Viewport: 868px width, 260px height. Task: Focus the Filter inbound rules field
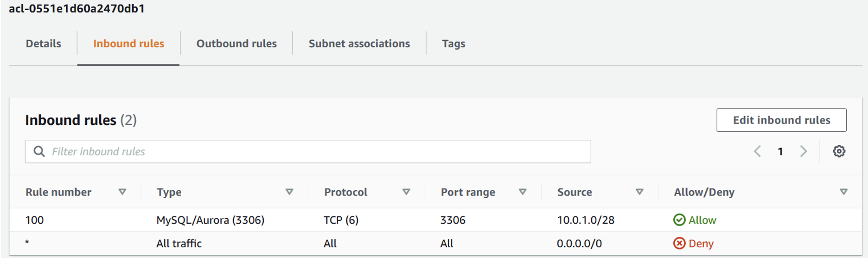(315, 151)
